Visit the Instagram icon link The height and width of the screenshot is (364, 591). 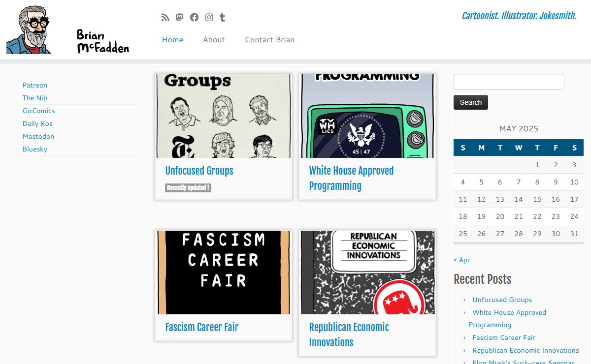pos(209,18)
